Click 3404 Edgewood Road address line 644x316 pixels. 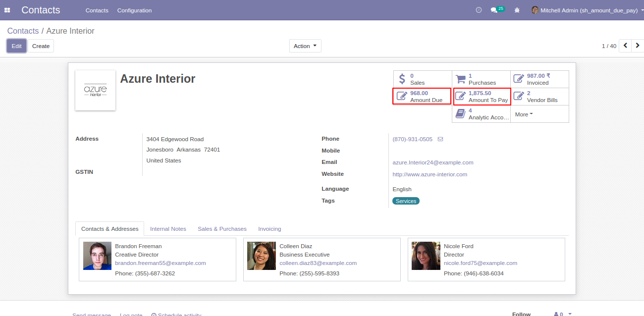tap(175, 139)
